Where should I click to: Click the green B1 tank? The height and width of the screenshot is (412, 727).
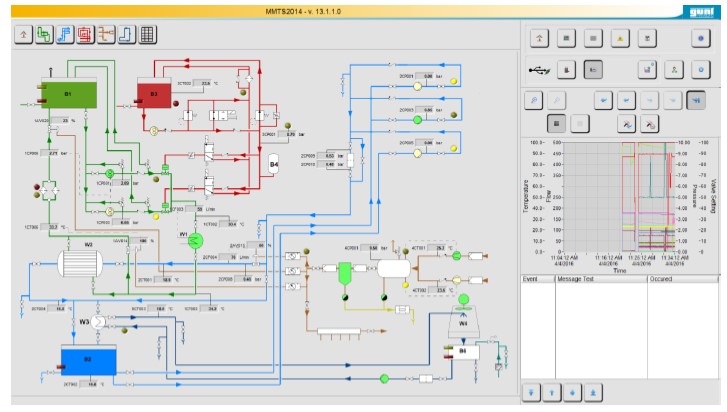tap(68, 94)
